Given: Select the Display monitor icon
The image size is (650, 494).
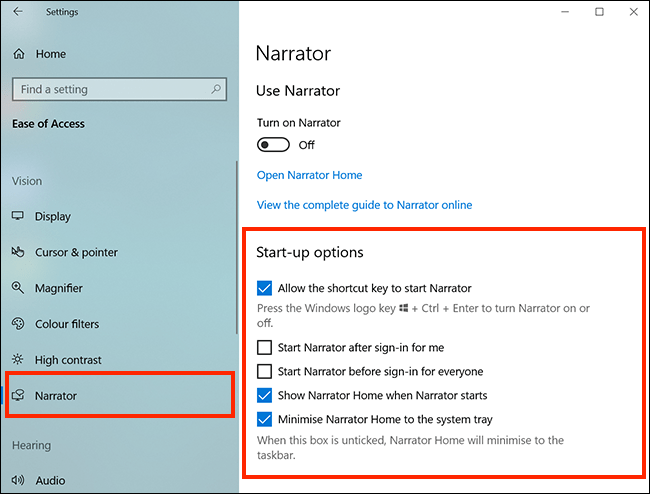Looking at the screenshot, I should (x=18, y=216).
